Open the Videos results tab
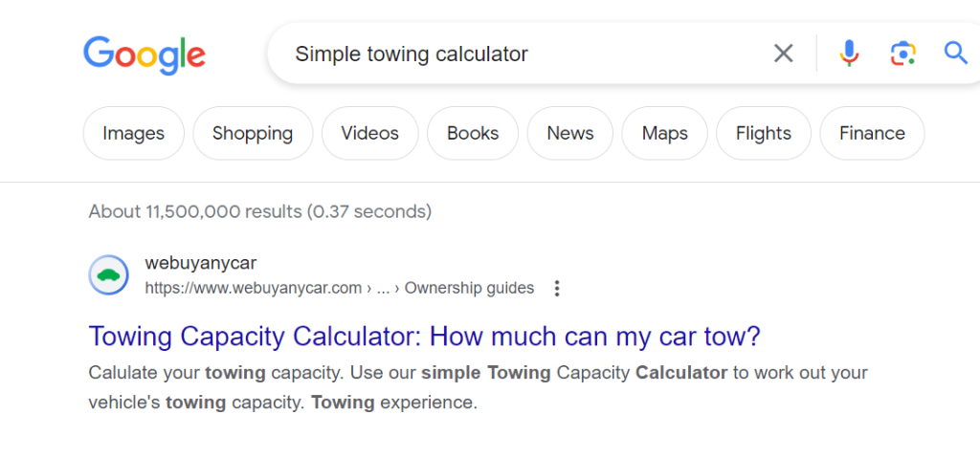Screen dimensions: 980x458 point(369,133)
